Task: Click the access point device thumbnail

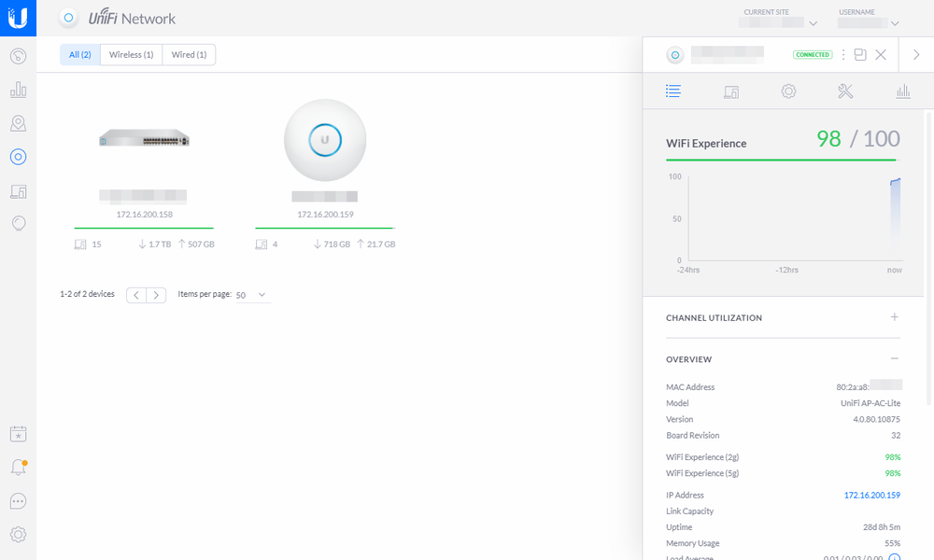Action: pos(324,140)
